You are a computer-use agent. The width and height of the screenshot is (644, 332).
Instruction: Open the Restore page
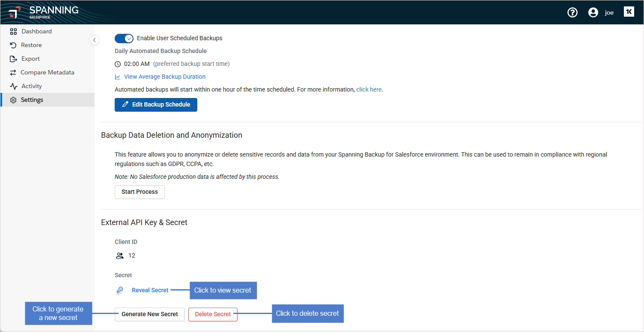click(x=31, y=45)
